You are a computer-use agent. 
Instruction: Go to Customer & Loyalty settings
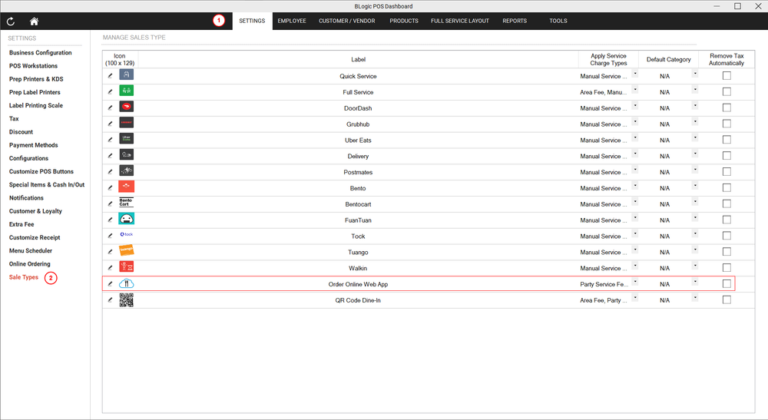35,211
